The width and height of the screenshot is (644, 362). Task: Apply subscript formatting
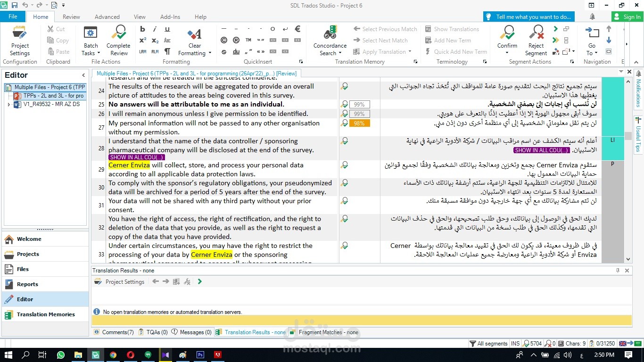pyautogui.click(x=155, y=40)
